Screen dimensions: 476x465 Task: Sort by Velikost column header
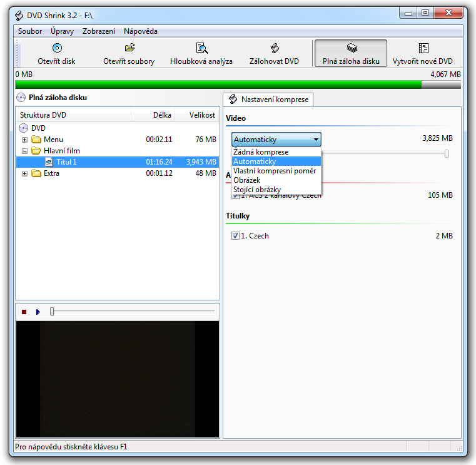pos(196,115)
